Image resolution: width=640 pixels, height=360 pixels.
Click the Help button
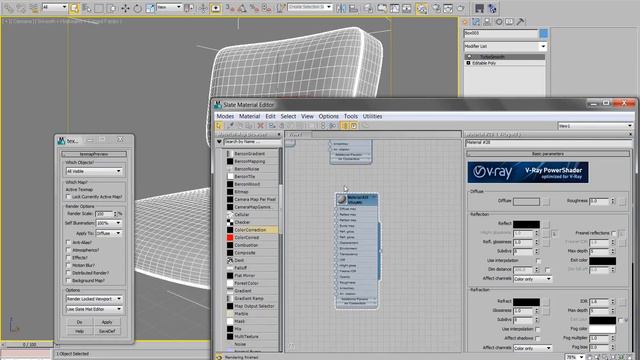pyautogui.click(x=80, y=331)
